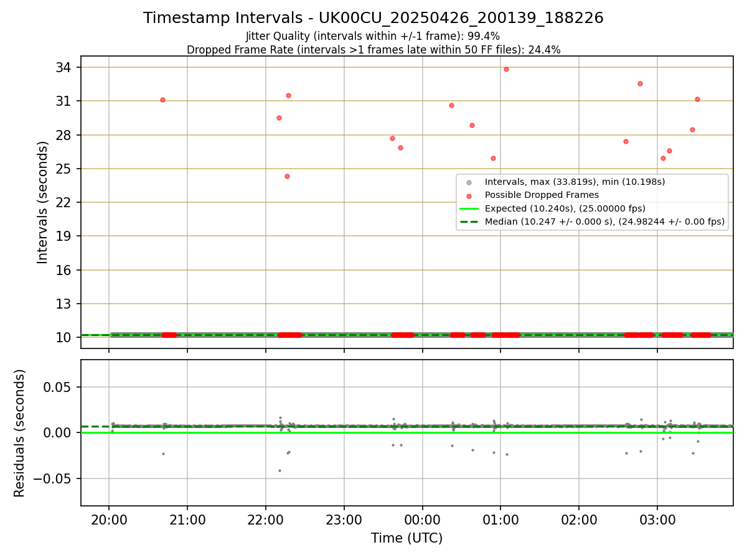Click the lowest residual point just after 22:00

(x=280, y=470)
